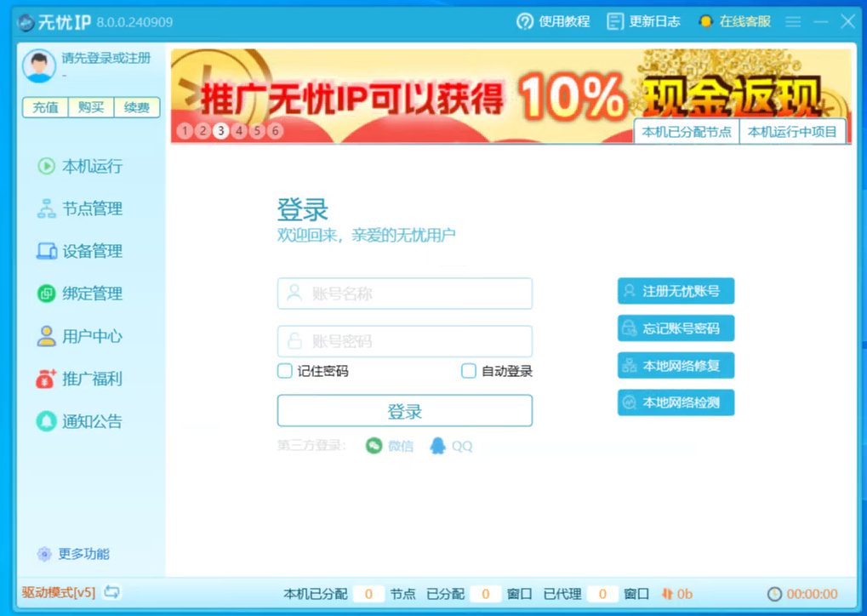This screenshot has height=616, width=867.
Task: Click the 无忧IP logo icon
Action: (x=26, y=22)
